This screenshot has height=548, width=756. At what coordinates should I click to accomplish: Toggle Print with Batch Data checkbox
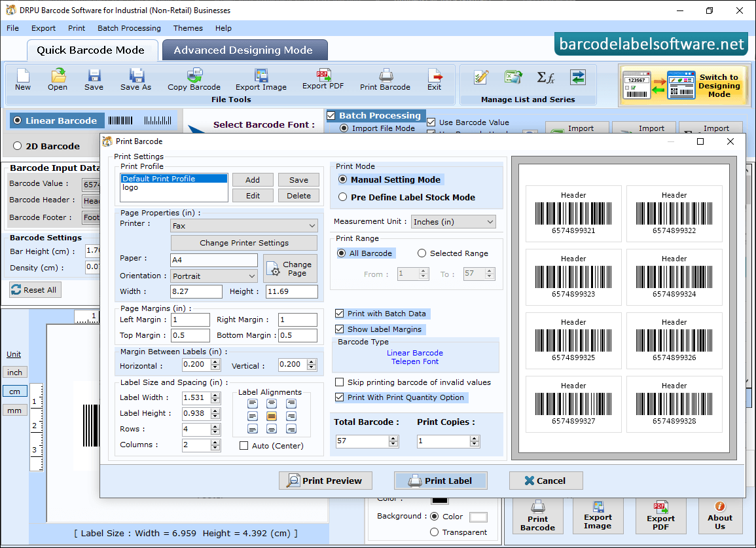point(340,314)
